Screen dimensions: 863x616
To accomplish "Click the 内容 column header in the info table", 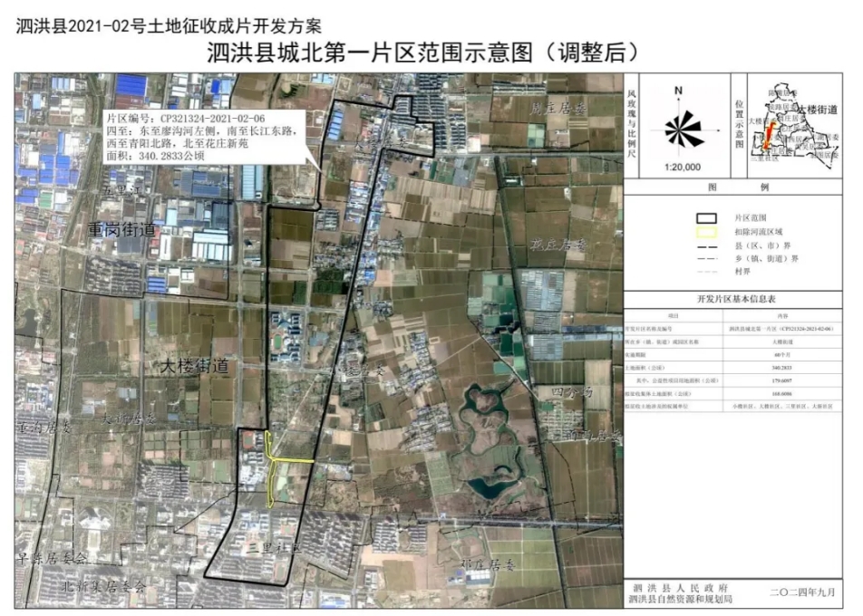I will point(782,316).
